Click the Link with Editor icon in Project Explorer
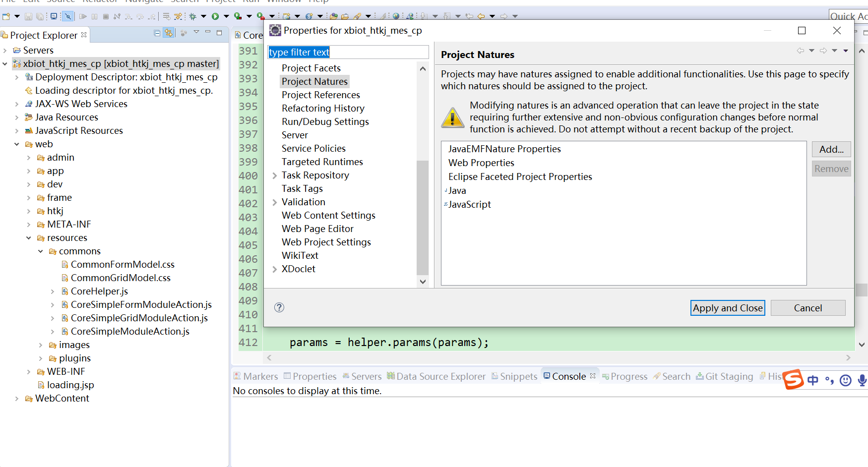 coord(168,33)
